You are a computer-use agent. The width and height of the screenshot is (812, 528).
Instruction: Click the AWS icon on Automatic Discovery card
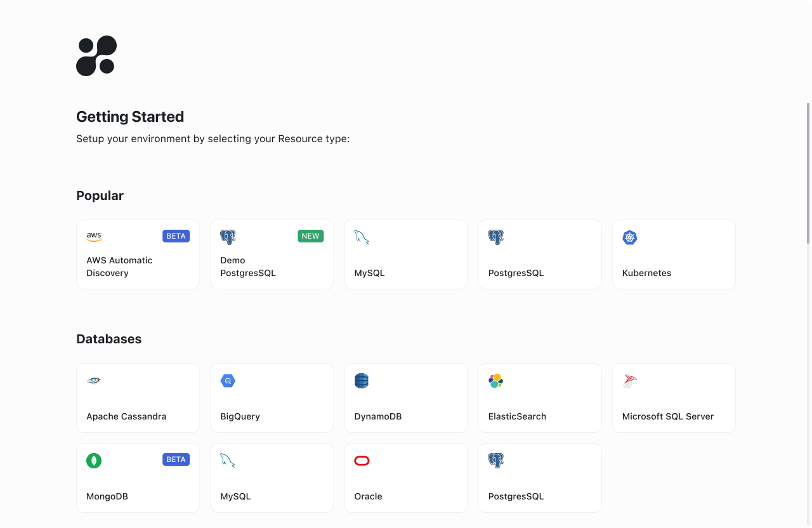click(x=94, y=236)
